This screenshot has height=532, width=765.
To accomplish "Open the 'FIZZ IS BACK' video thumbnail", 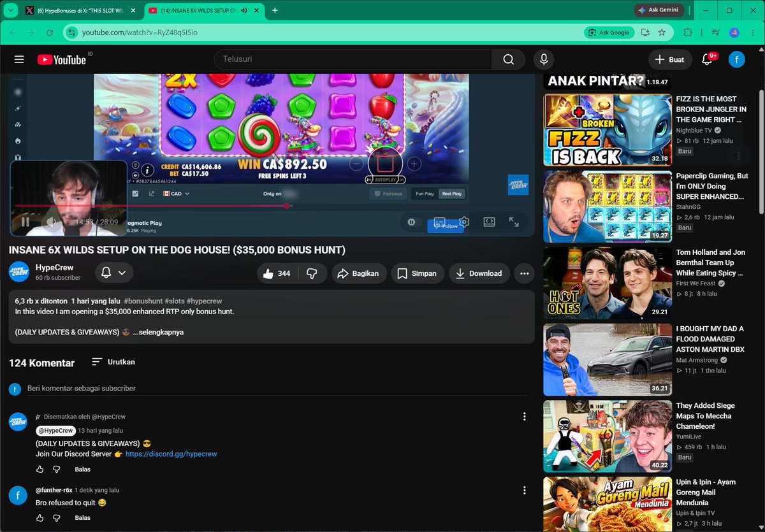I will (x=608, y=130).
